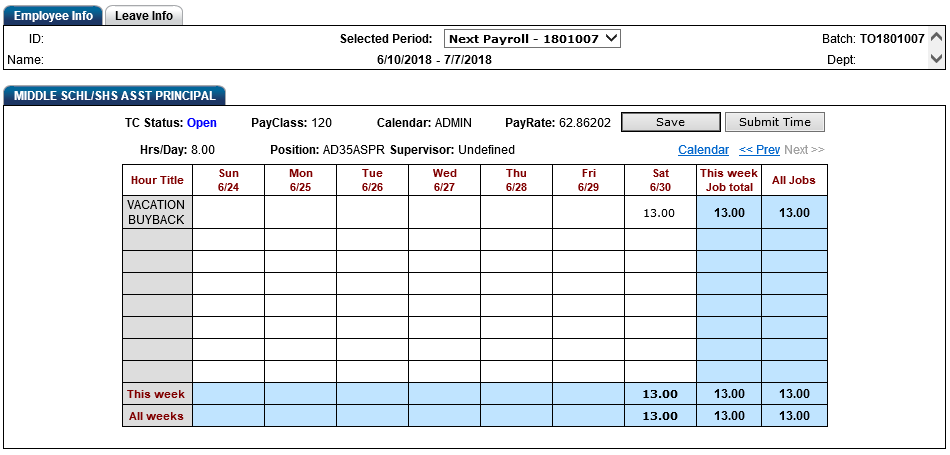This screenshot has height=455, width=950.
Task: Click the Wednesday 6/27 cell in second row
Action: point(445,239)
